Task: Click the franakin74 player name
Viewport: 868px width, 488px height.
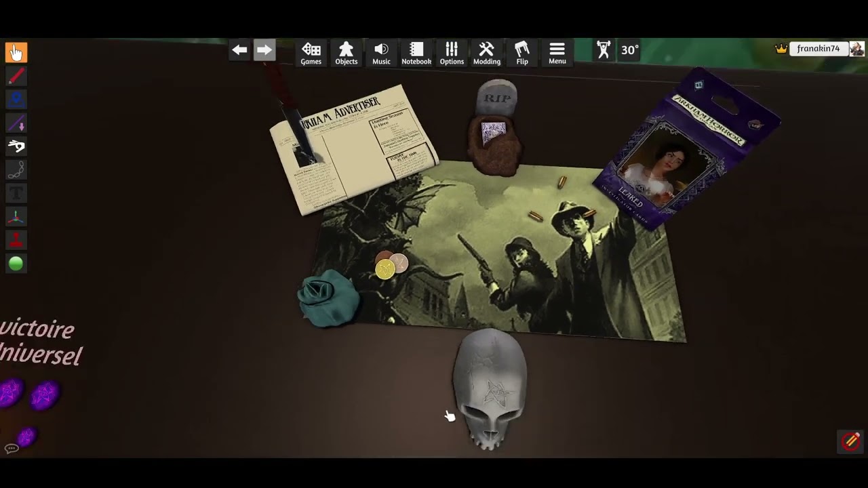Action: tap(818, 49)
